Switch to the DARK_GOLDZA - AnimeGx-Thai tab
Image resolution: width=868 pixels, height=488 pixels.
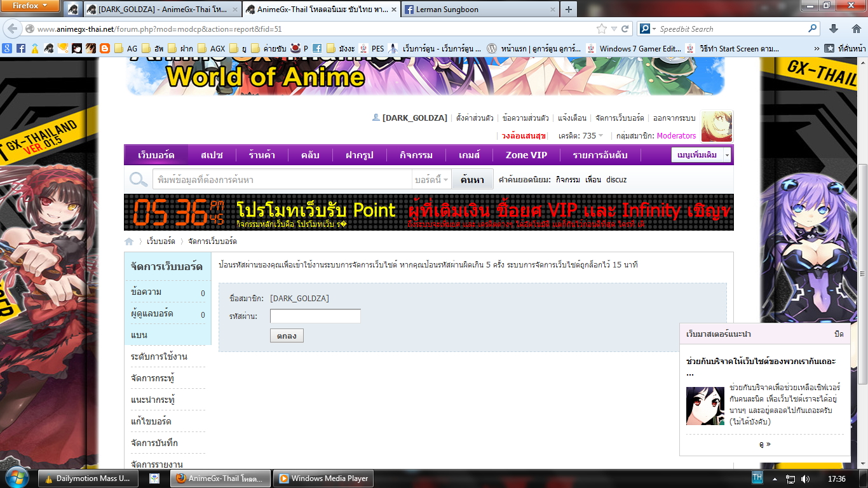(x=162, y=10)
